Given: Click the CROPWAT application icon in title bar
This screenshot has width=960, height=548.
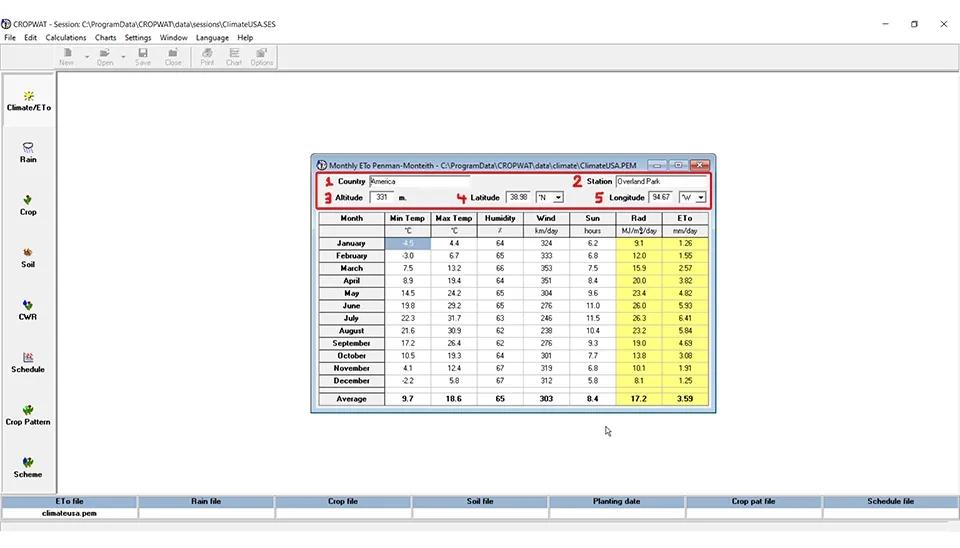Looking at the screenshot, I should (6, 24).
